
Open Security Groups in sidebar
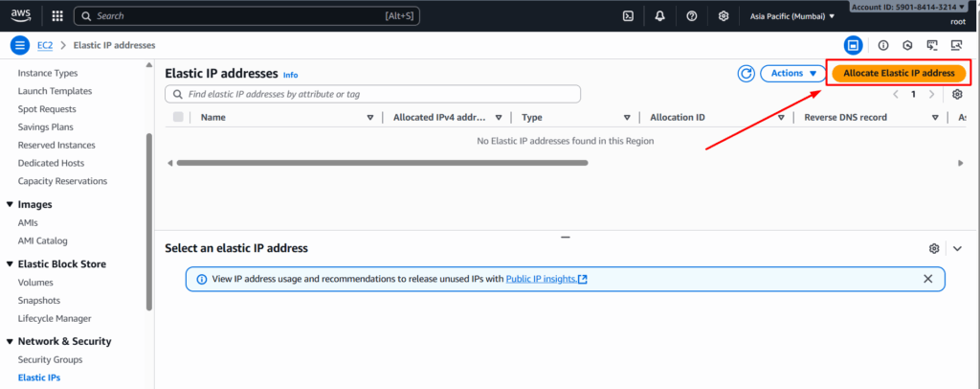(50, 359)
